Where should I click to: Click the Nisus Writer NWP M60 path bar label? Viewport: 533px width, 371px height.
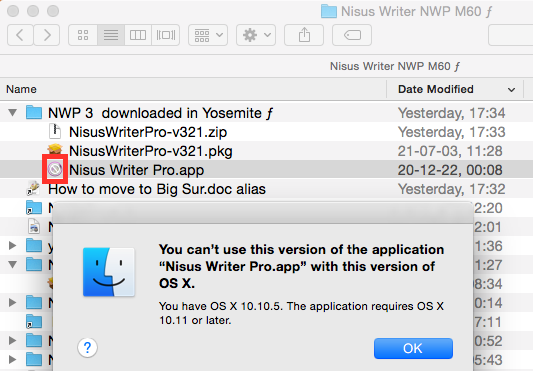[395, 66]
